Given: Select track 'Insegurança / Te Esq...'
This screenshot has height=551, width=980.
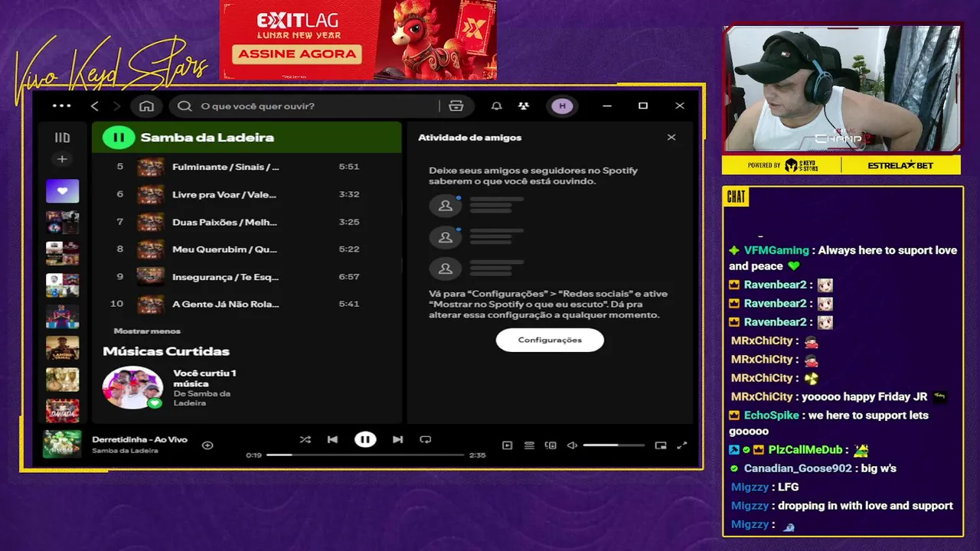Looking at the screenshot, I should click(x=225, y=277).
